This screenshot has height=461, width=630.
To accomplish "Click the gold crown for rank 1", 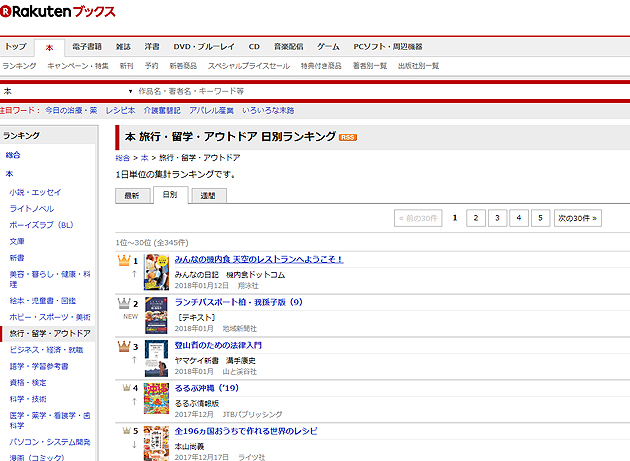I will [x=124, y=261].
